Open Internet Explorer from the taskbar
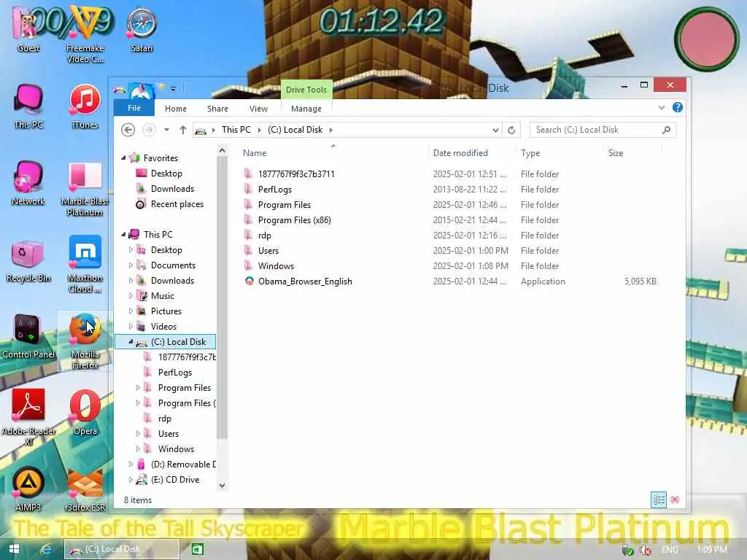 click(x=46, y=549)
